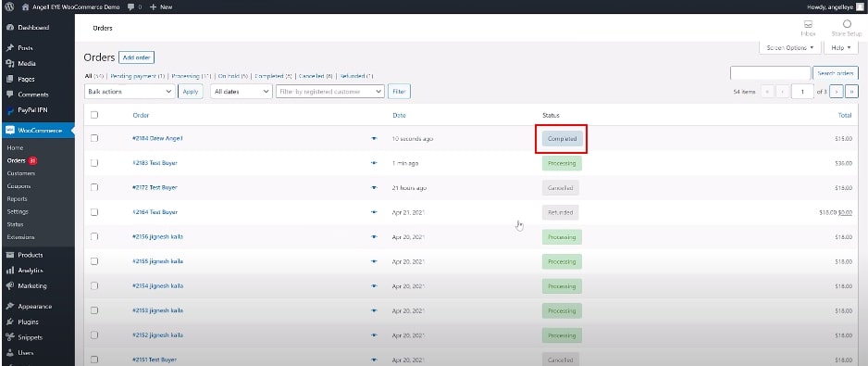The width and height of the screenshot is (868, 366).
Task: Click the search orders text field
Action: click(770, 73)
